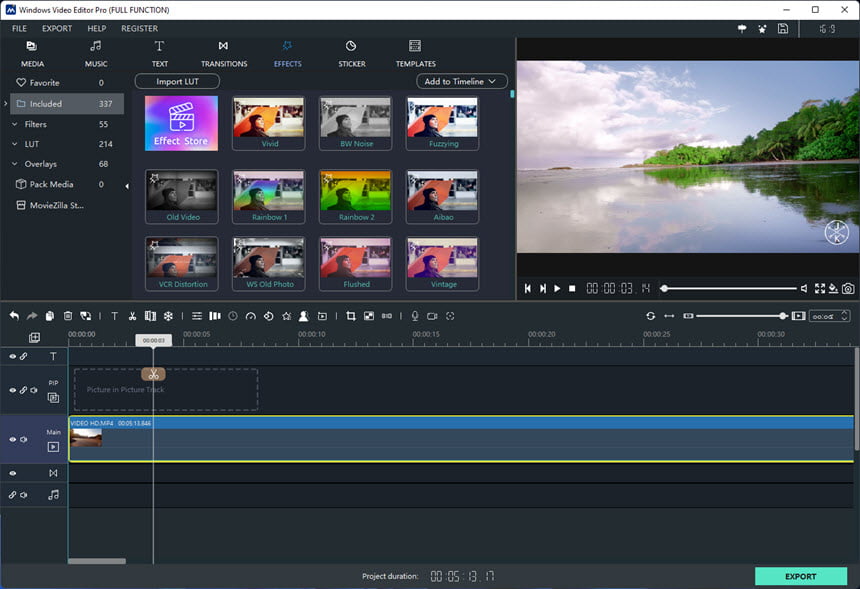Click the star favorites icon in toolbar
This screenshot has height=589, width=860.
click(286, 316)
